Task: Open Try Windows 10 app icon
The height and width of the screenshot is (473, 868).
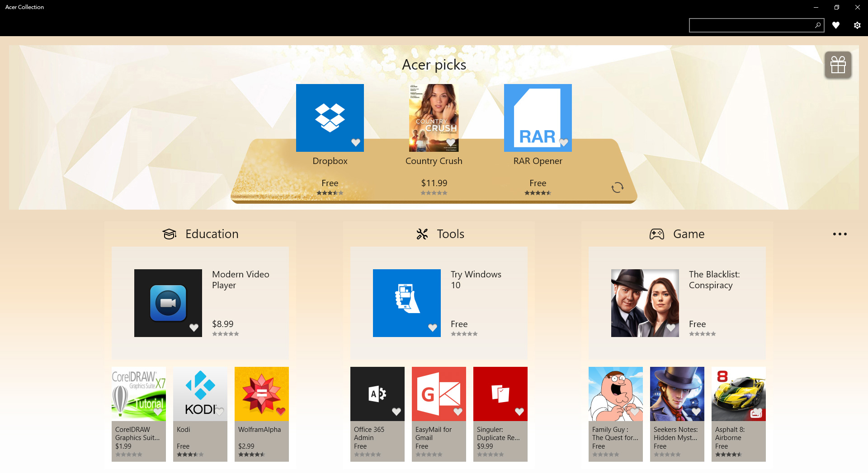Action: coord(407,303)
